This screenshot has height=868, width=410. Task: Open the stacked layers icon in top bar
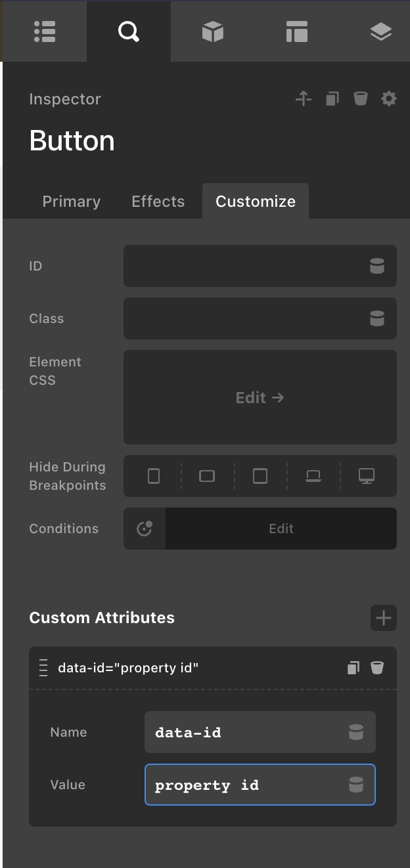381,32
